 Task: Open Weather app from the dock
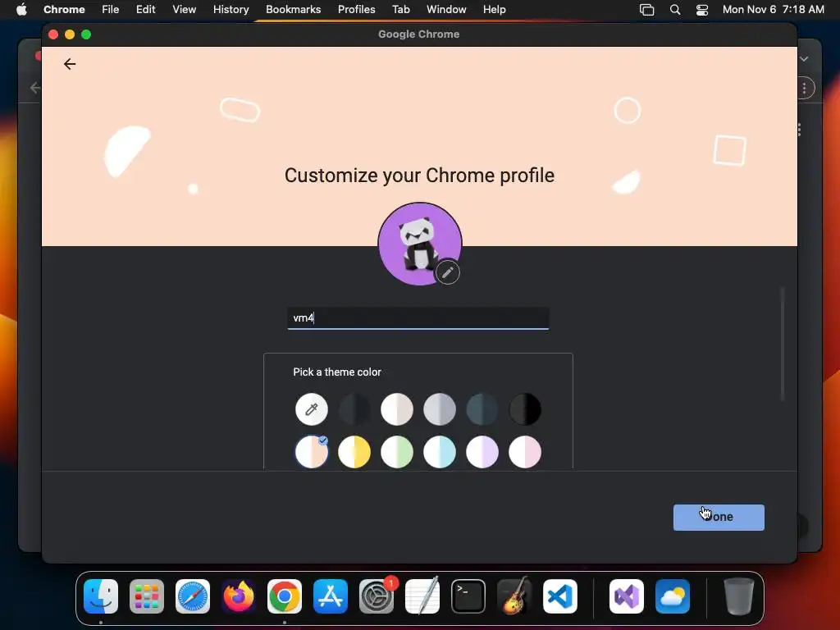pyautogui.click(x=673, y=596)
